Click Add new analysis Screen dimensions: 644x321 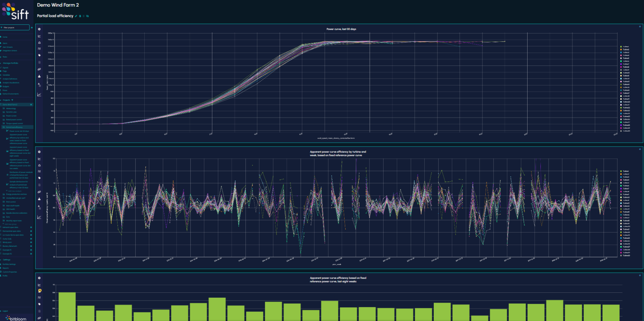coord(15,191)
